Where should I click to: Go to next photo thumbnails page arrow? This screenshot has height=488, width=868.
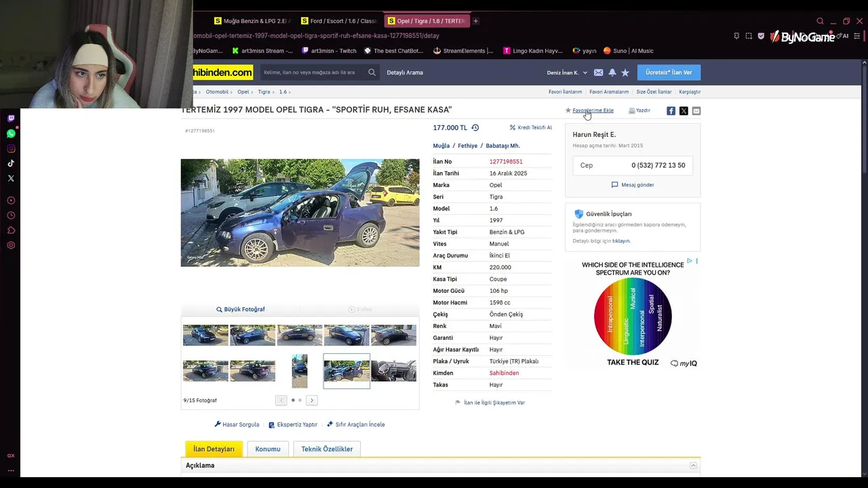312,401
